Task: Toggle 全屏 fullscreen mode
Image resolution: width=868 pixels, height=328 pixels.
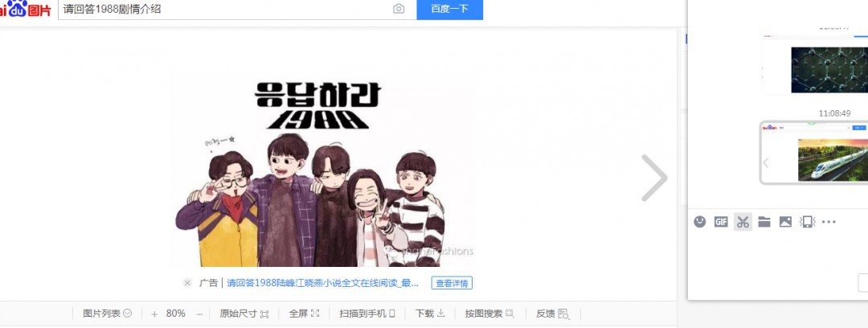Action: 305,314
